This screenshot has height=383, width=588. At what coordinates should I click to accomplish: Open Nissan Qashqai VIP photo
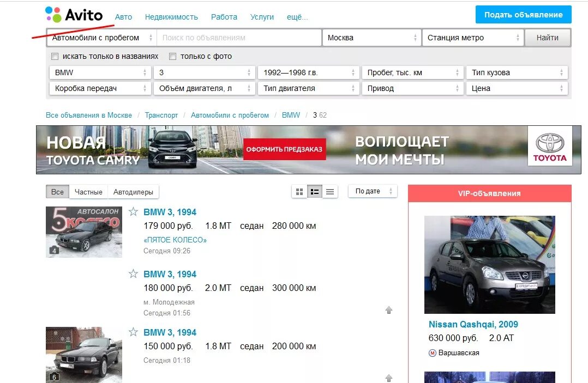pyautogui.click(x=490, y=265)
